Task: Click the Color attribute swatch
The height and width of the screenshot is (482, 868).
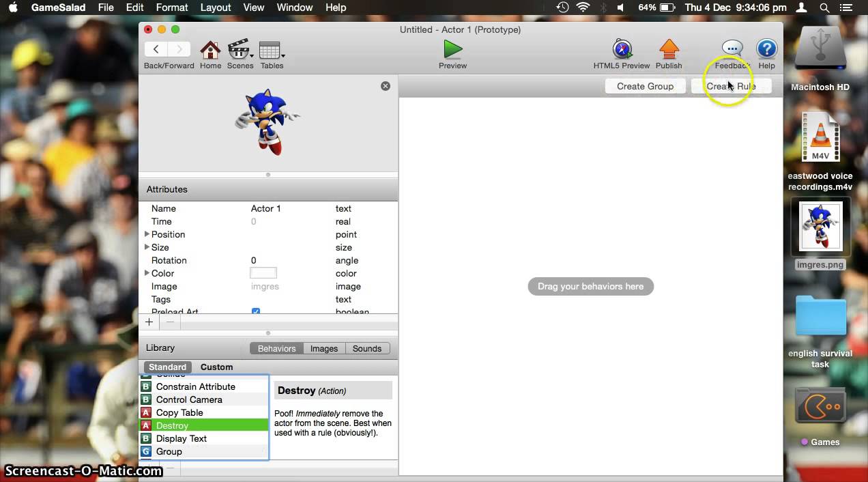Action: 263,273
